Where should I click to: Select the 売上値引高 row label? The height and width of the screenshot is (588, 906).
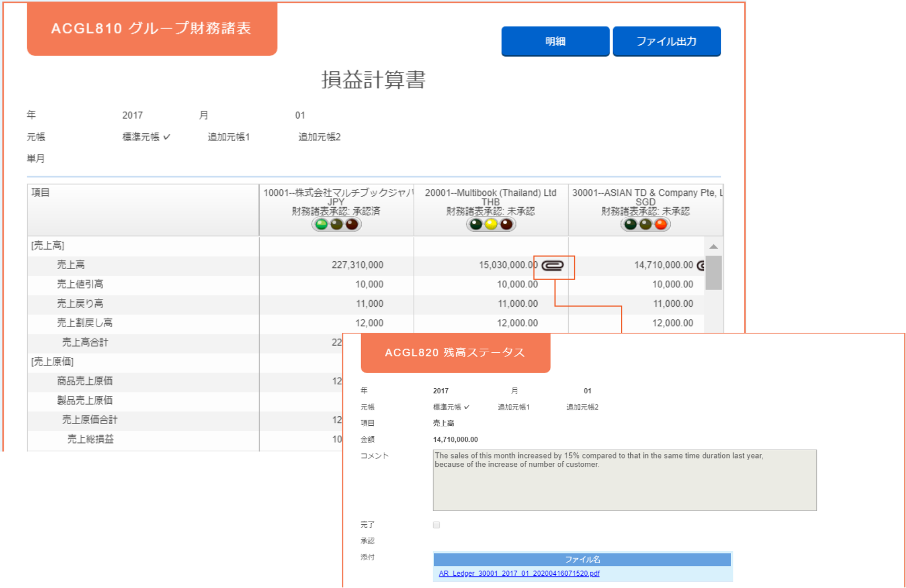click(80, 284)
